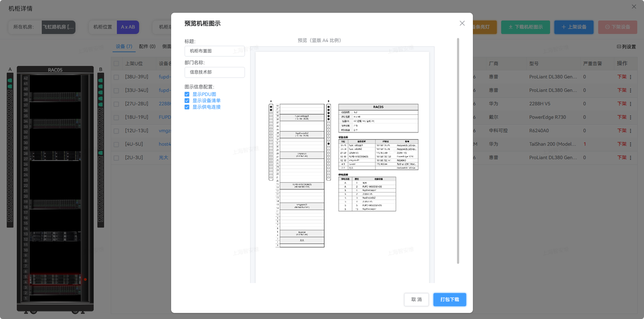
Task: Open more actions for the R6240A0 row
Action: (x=630, y=131)
